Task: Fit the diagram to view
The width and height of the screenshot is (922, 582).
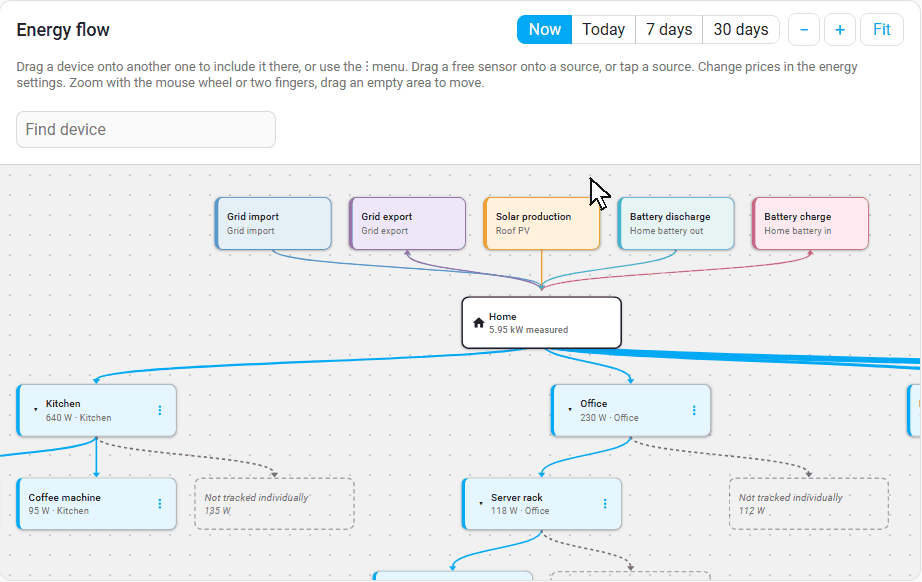Action: click(x=881, y=29)
